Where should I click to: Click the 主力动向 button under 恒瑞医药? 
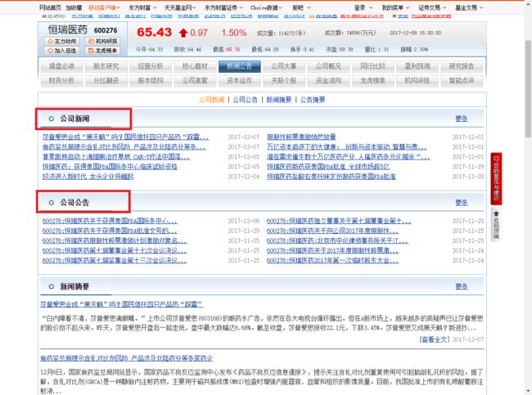tap(61, 42)
